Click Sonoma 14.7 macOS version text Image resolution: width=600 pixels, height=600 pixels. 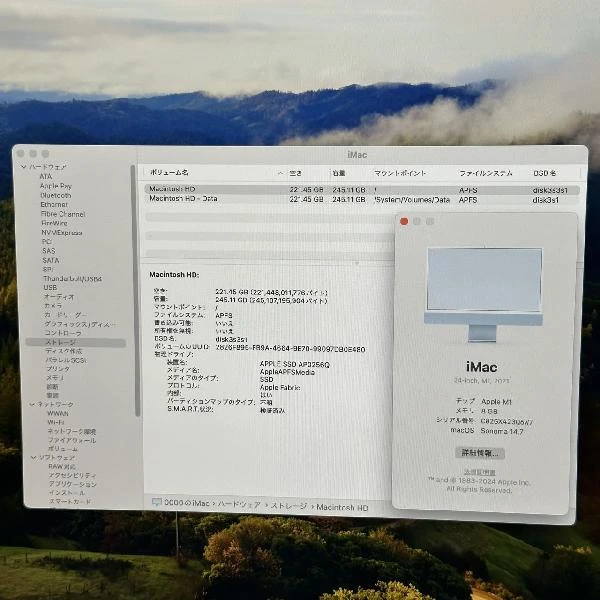tap(502, 431)
